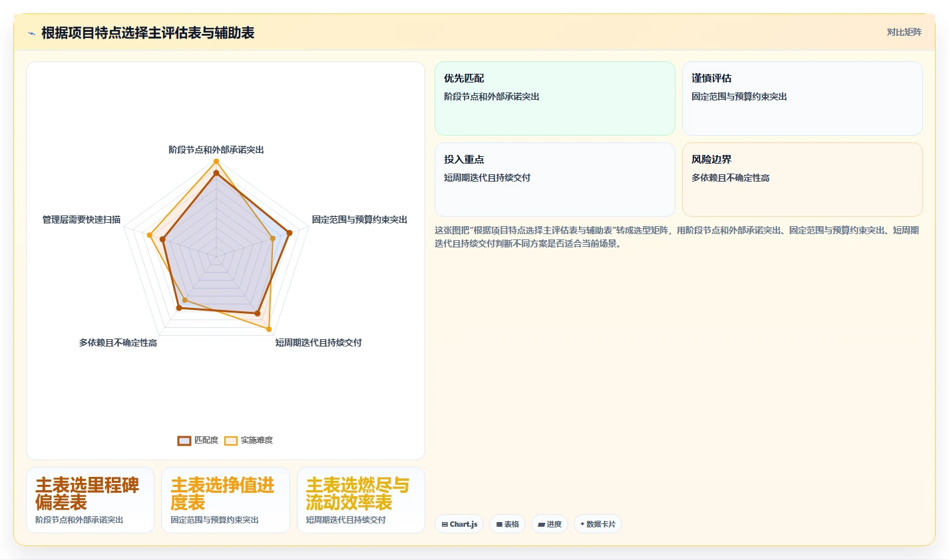Click the description paragraph beginning 这张图把

(677, 237)
